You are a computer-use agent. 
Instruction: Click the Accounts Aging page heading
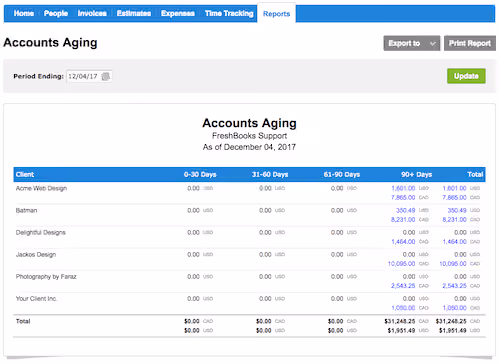pyautogui.click(x=50, y=43)
